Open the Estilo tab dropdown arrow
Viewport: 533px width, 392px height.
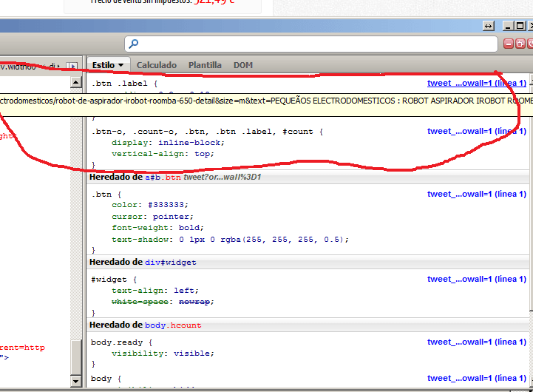[x=120, y=65]
